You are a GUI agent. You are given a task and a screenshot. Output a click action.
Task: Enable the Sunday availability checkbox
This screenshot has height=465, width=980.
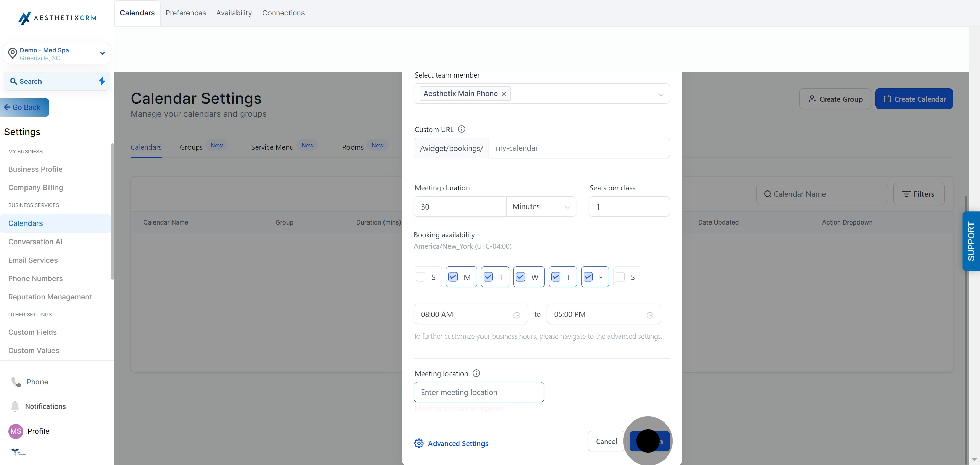(x=421, y=277)
